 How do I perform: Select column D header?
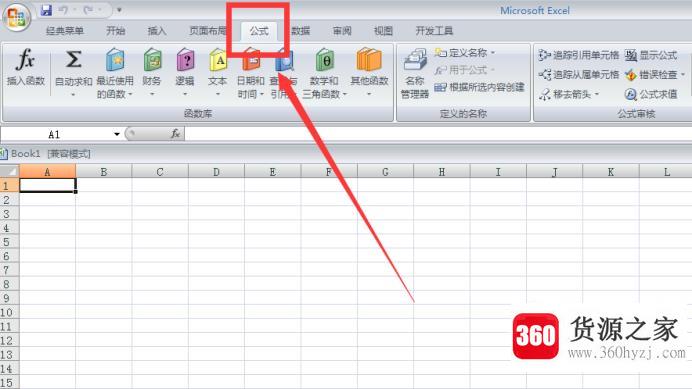point(216,172)
